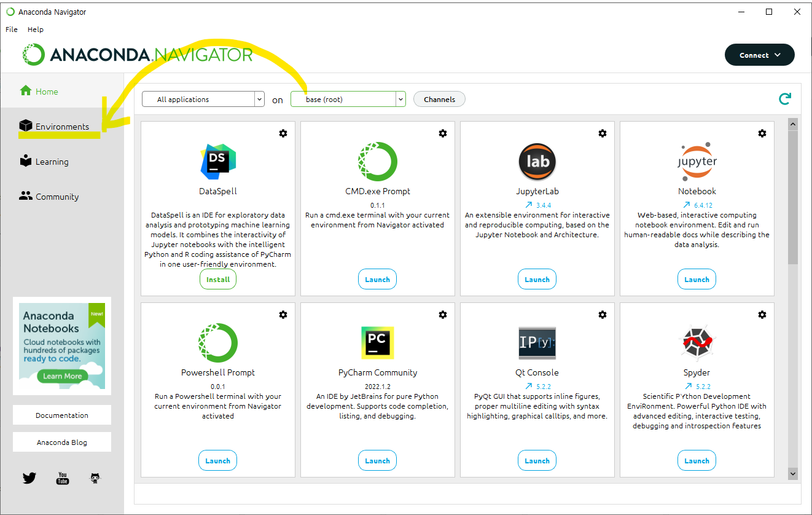
Task: Open Anaconda's YouTube channel icon
Action: coord(63,478)
